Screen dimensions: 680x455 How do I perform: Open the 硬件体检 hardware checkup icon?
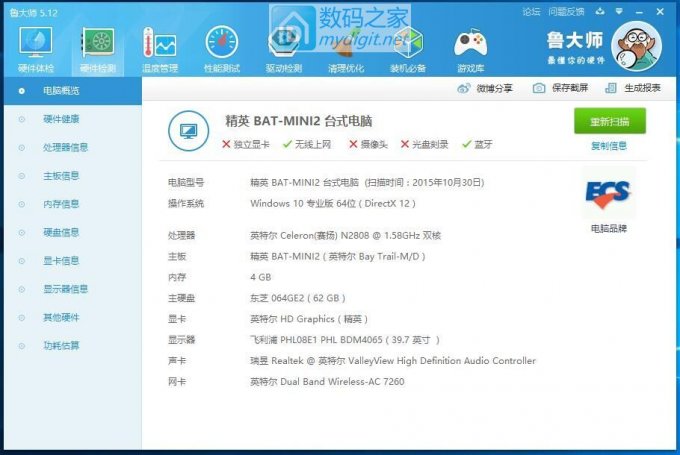(x=35, y=44)
